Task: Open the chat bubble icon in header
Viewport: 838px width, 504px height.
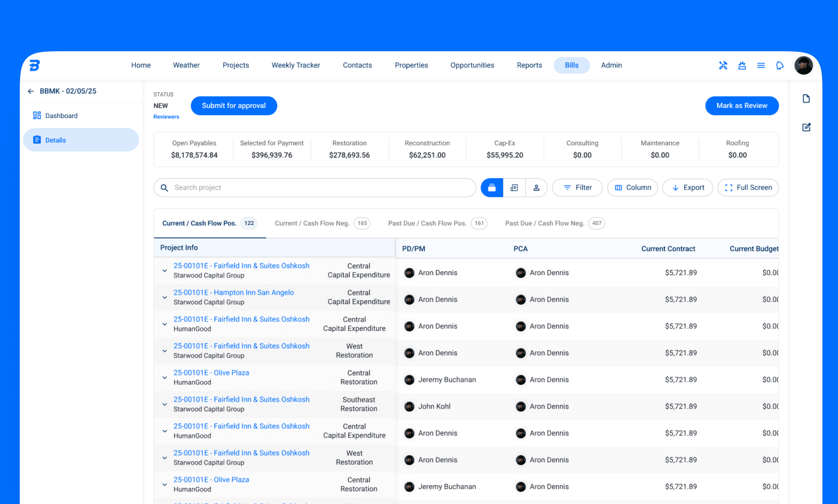Action: [780, 65]
